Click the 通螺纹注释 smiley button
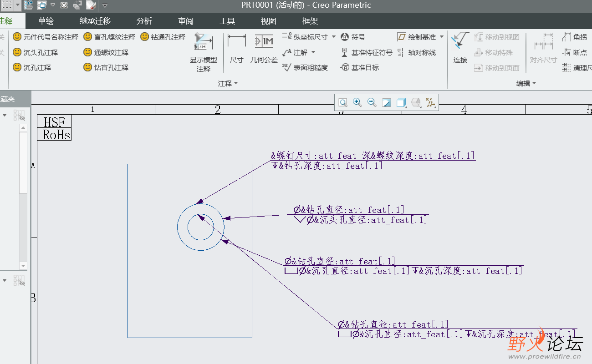Screen dimensions: 592x364 (106, 52)
